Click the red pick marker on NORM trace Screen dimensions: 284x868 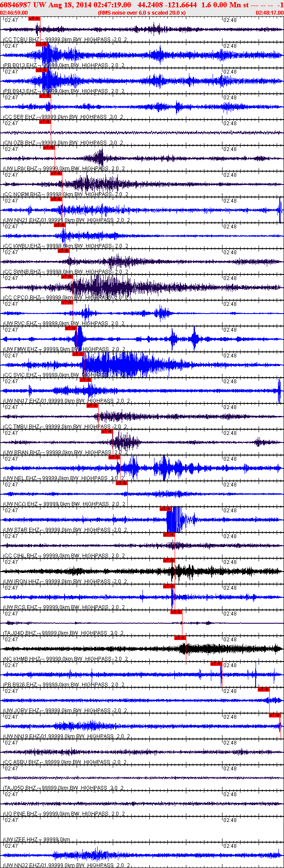click(56, 173)
